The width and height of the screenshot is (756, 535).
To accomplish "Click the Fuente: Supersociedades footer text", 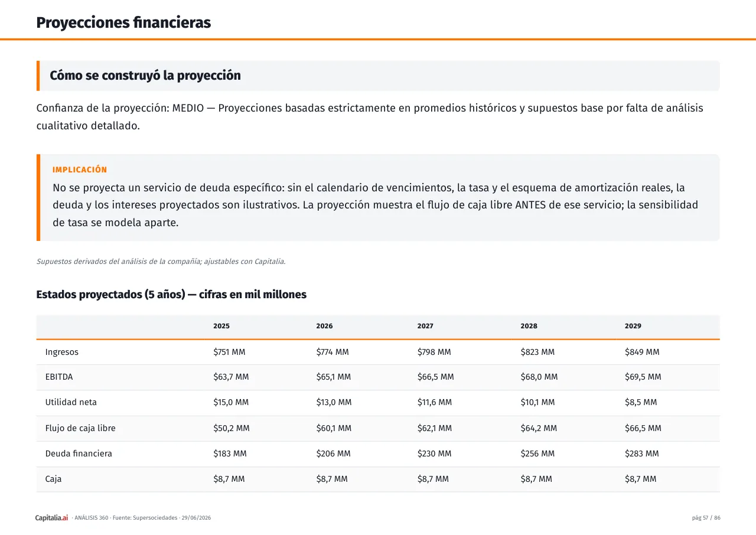I will coord(145,518).
